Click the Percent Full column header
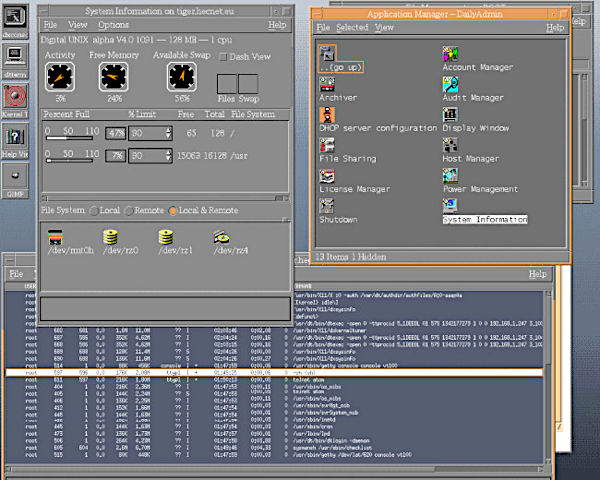Screen dimensions: 600x480 pos(66,114)
